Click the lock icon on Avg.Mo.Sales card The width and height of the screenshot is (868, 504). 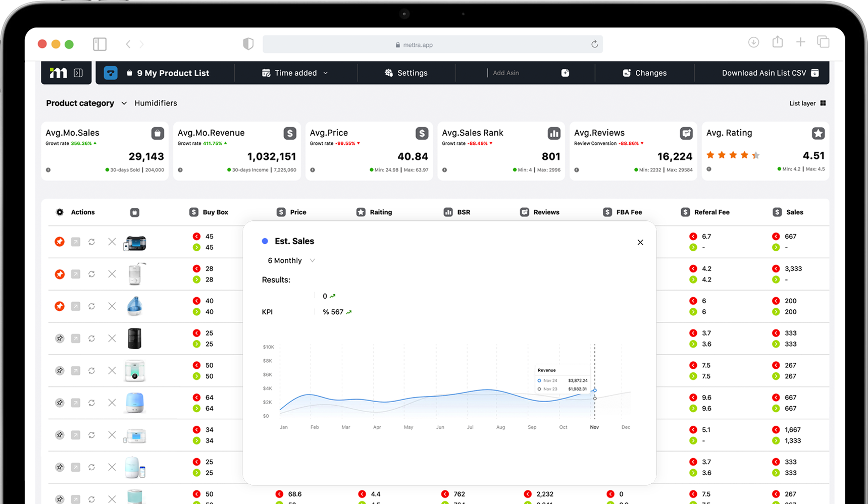[x=158, y=133]
